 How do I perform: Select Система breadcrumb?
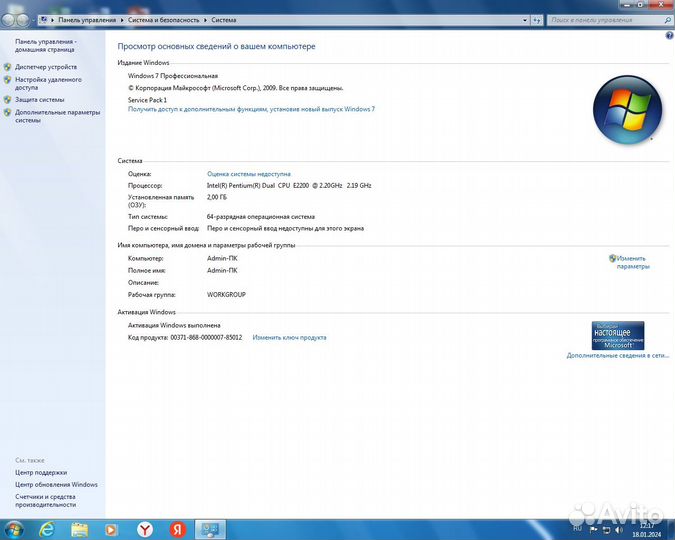click(x=223, y=20)
